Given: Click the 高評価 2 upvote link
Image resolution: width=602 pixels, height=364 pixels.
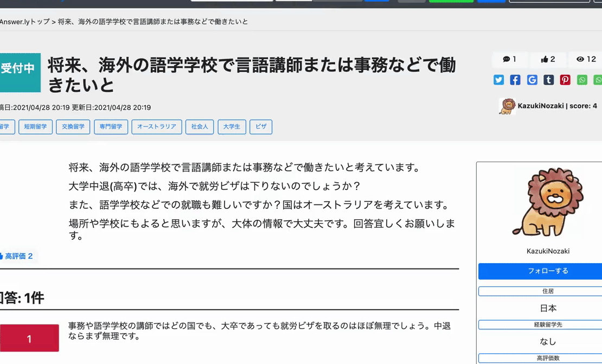Looking at the screenshot, I should (x=19, y=255).
